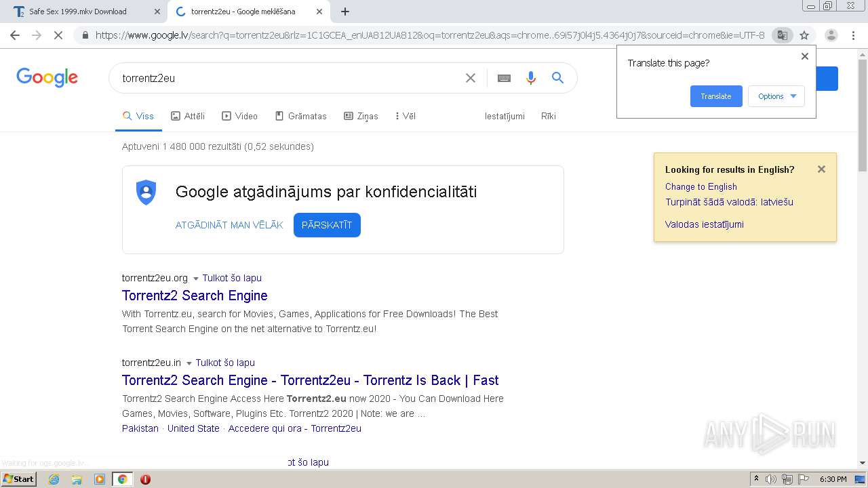Expand dropdown arrow next to torrentz2eu.org
The width and height of the screenshot is (868, 488).
pos(196,279)
